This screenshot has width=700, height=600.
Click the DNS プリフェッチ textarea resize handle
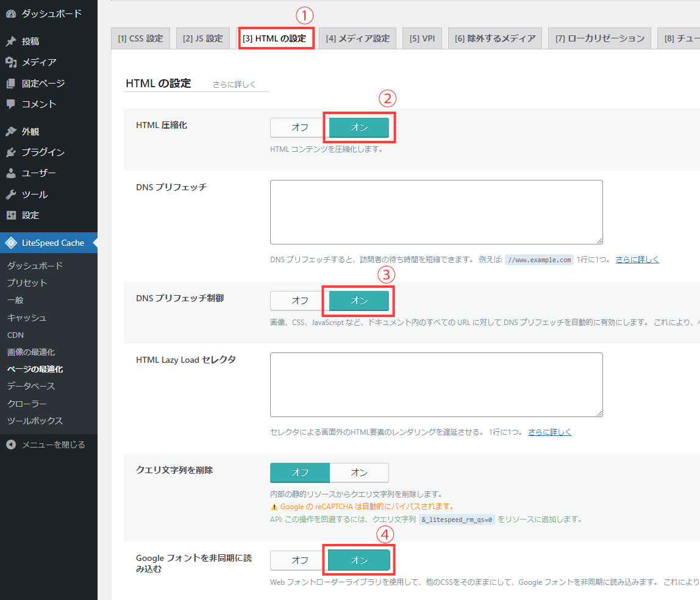click(599, 241)
